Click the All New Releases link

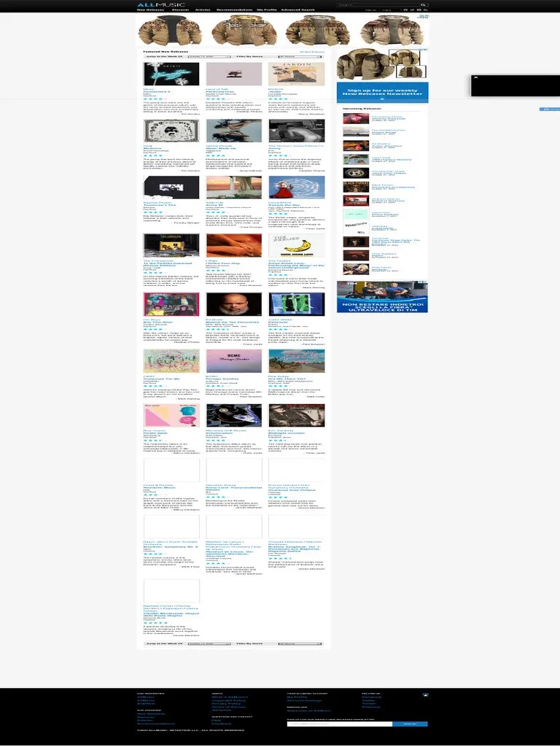pyautogui.click(x=312, y=52)
